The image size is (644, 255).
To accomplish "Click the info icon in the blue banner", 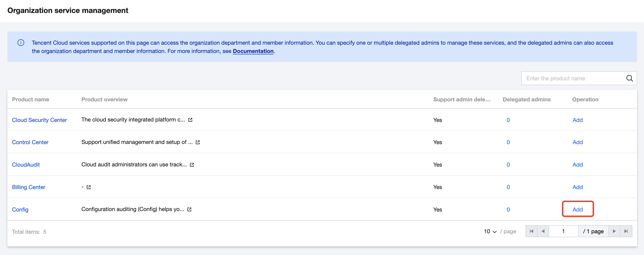I will [21, 43].
